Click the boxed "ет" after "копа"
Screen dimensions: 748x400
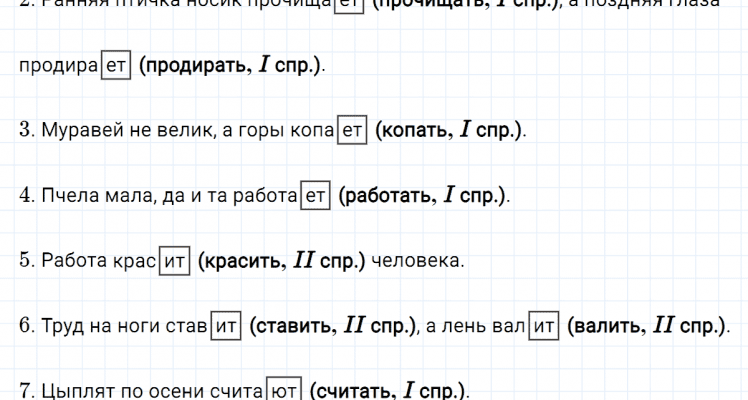353,131
